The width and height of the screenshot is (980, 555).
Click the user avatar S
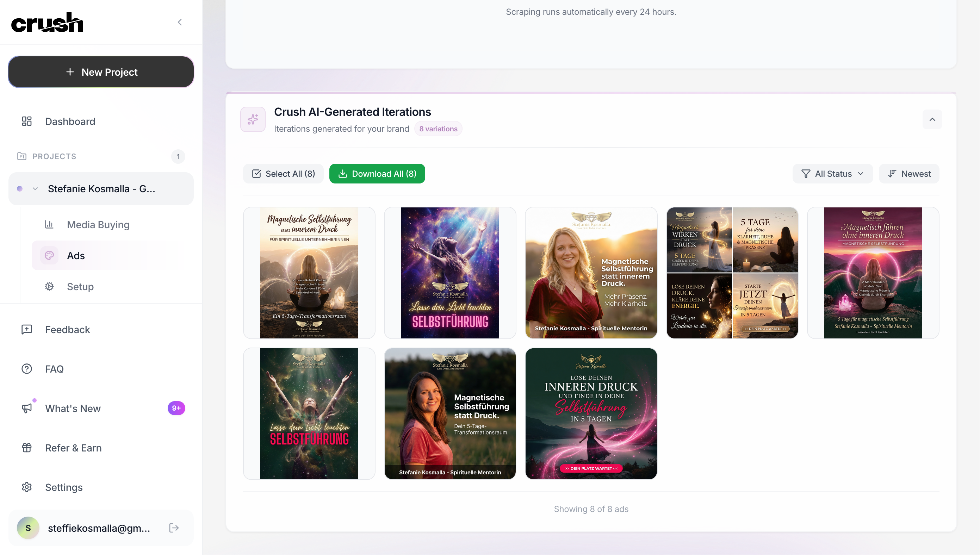[28, 528]
